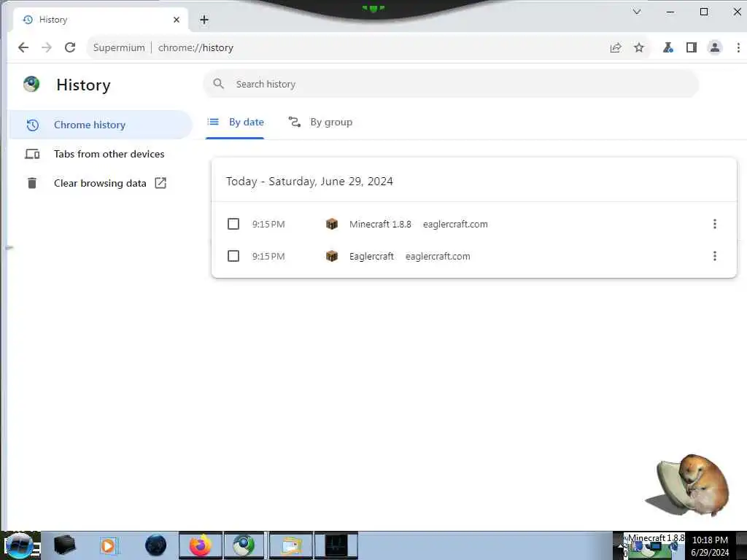Click the search magnifier icon
The height and width of the screenshot is (560, 747).
[218, 84]
